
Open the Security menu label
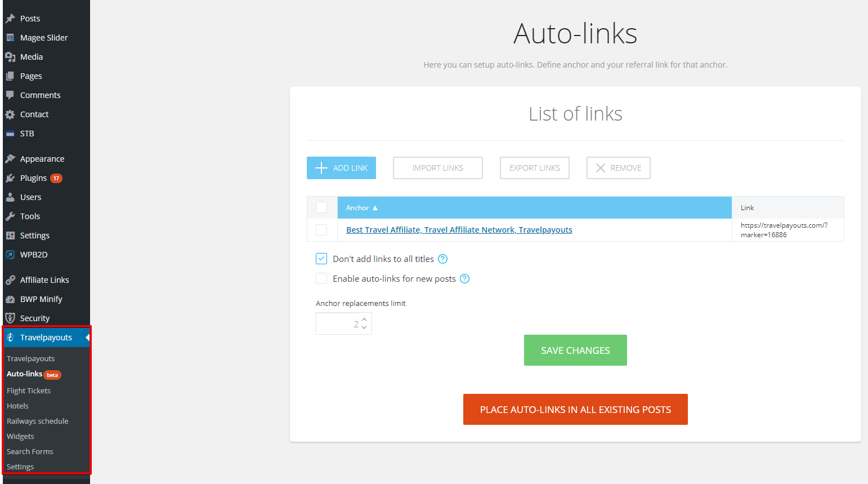(35, 318)
